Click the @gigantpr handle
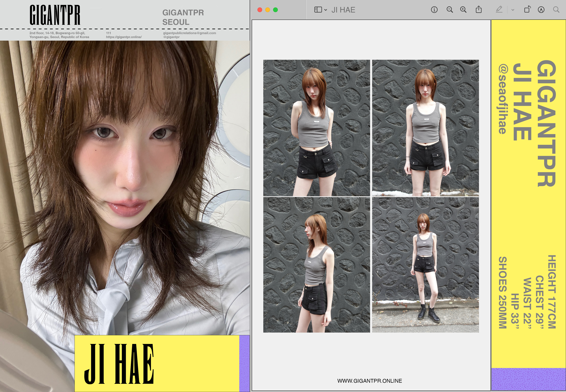 point(171,37)
